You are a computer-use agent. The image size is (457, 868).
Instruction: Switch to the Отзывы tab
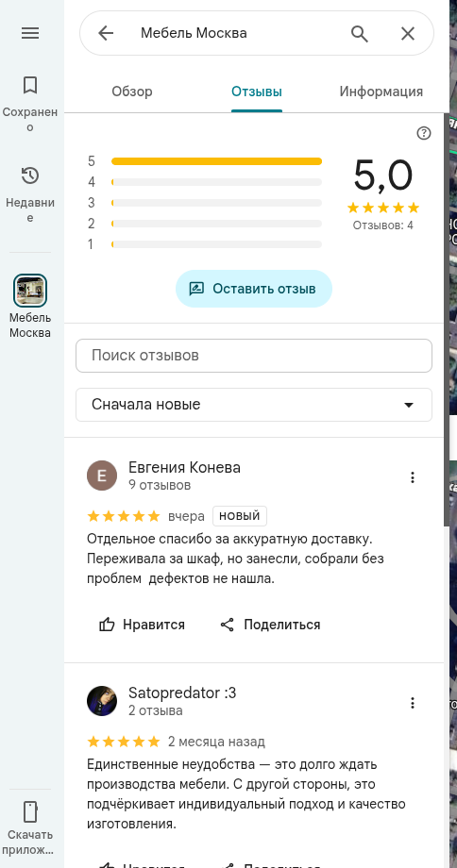point(257,92)
